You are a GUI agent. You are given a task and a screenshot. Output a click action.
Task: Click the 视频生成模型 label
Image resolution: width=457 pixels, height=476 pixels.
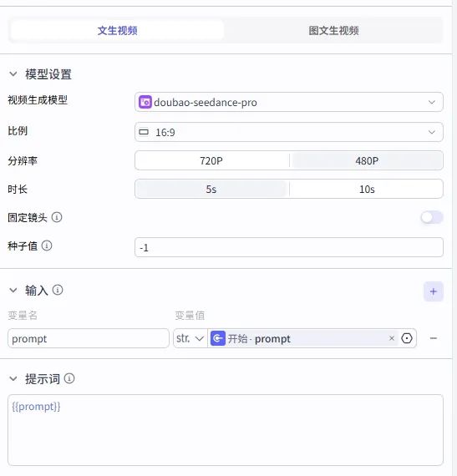[38, 99]
